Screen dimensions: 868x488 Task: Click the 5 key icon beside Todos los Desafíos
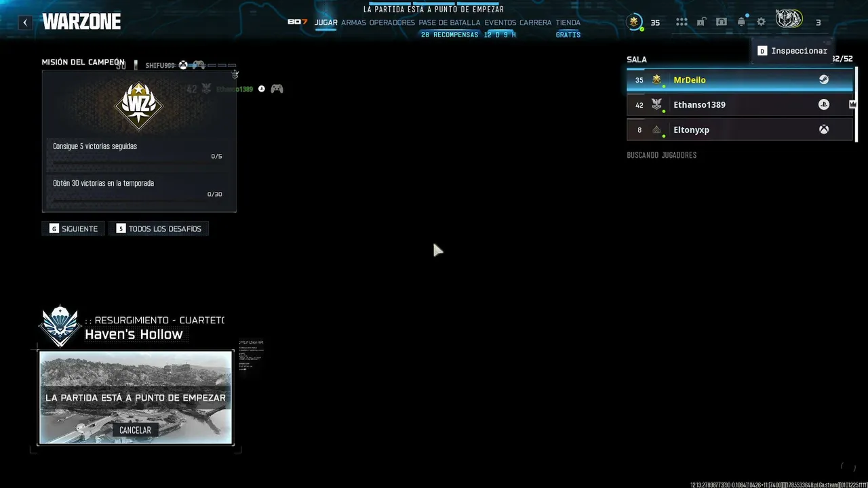[x=121, y=228]
